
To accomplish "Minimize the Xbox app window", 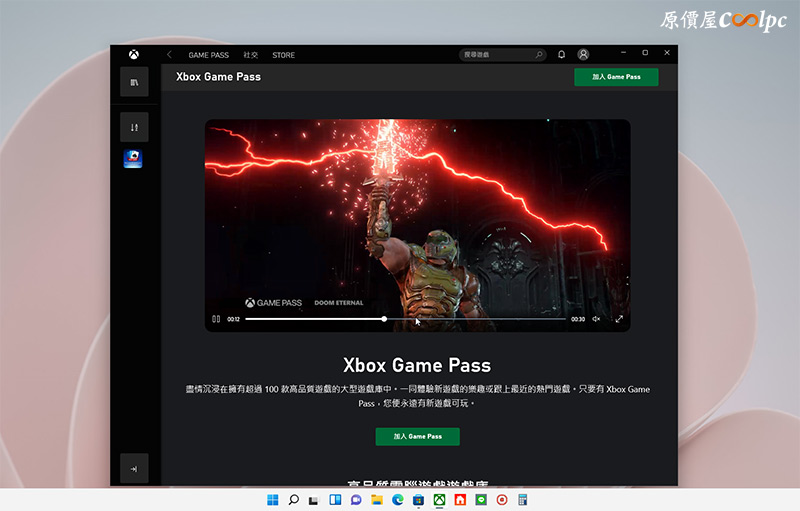I will point(623,53).
